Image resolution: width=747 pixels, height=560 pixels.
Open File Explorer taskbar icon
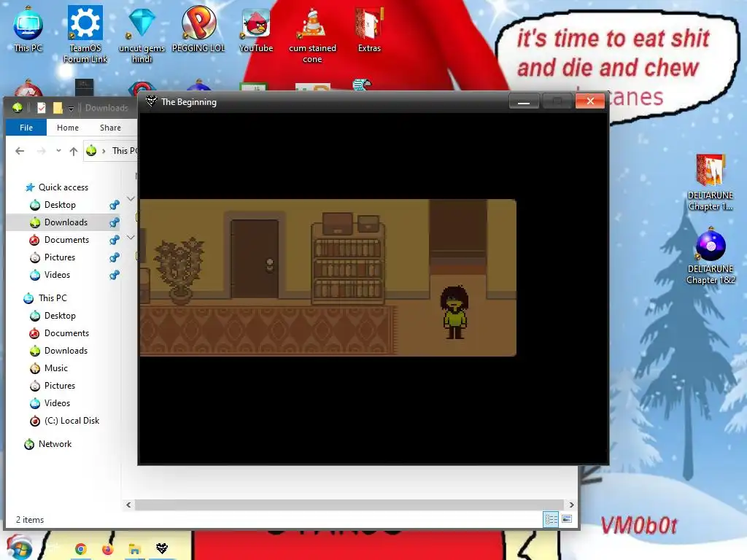pos(135,549)
